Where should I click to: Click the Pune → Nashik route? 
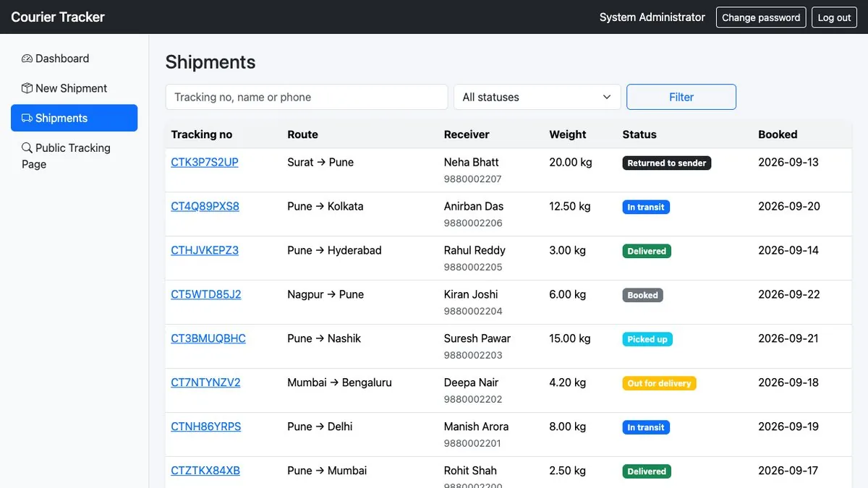[x=324, y=338]
